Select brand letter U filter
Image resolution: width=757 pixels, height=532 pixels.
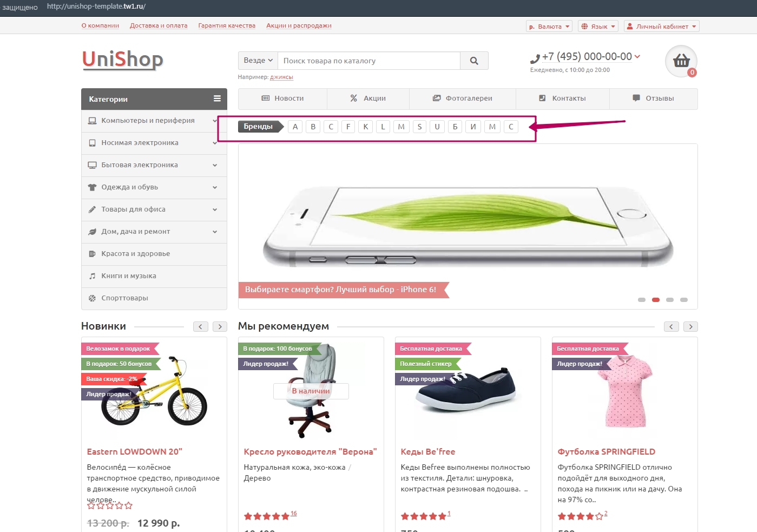coord(437,127)
